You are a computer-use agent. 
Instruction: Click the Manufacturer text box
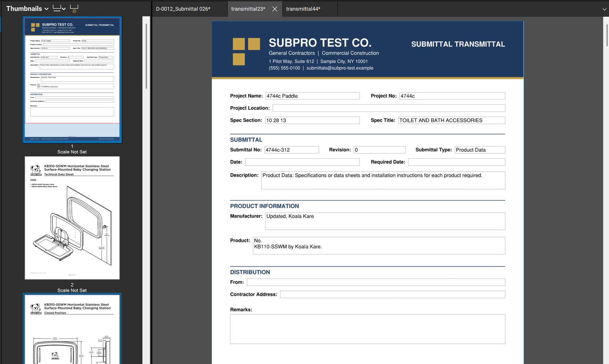coord(385,221)
